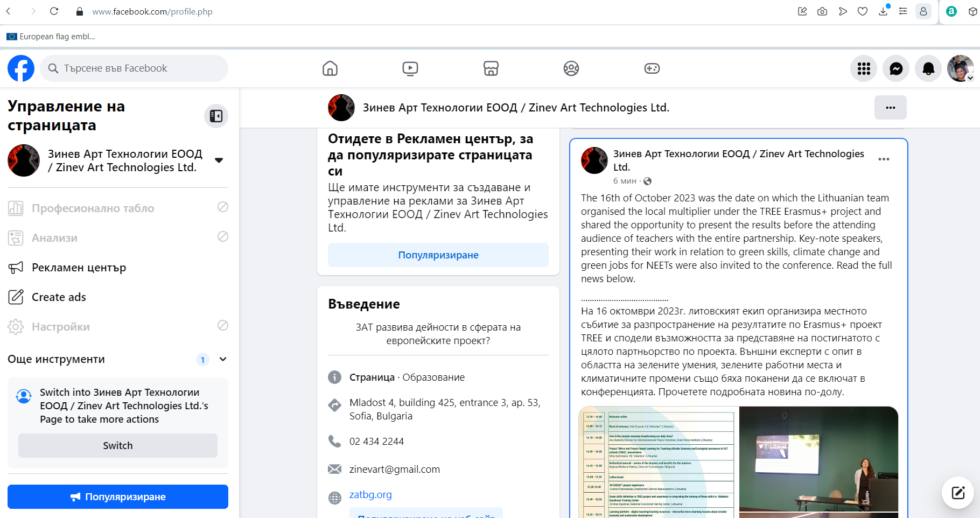980x518 pixels.
Task: Open Професионално табло in sidebar
Action: point(118,208)
